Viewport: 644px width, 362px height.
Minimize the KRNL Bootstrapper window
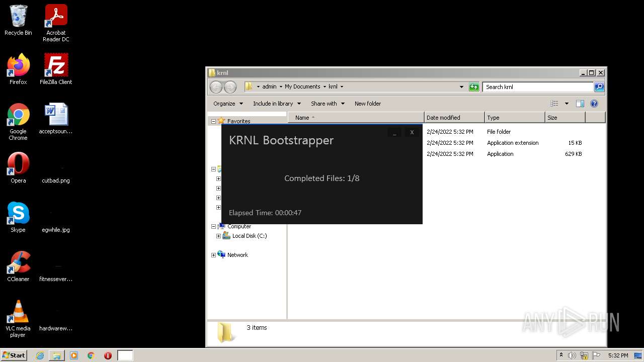pyautogui.click(x=395, y=132)
